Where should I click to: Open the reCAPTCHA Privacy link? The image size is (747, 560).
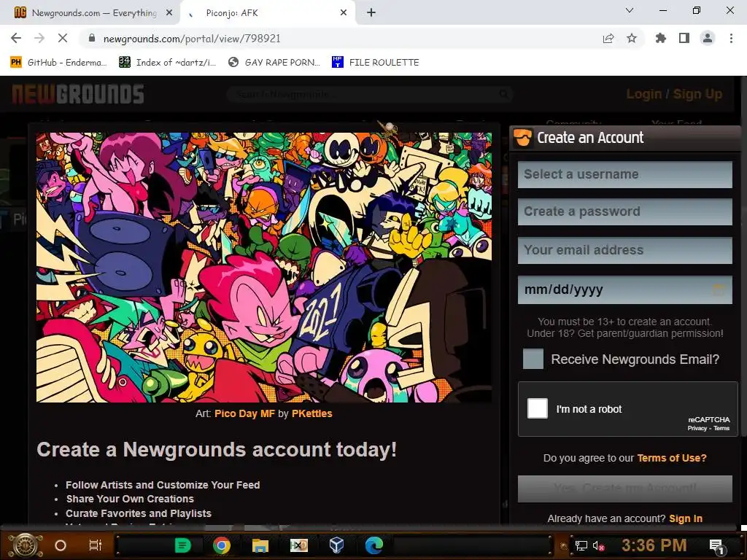tap(697, 428)
